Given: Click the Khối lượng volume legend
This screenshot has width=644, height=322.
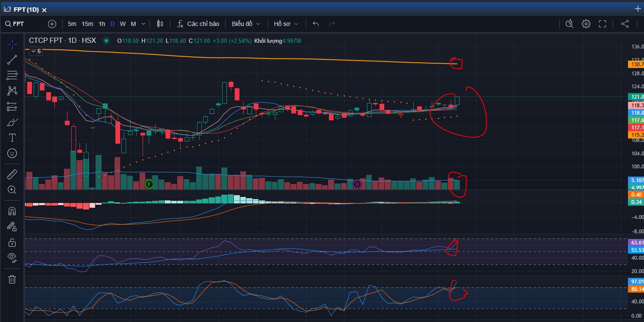Looking at the screenshot, I should coord(278,41).
